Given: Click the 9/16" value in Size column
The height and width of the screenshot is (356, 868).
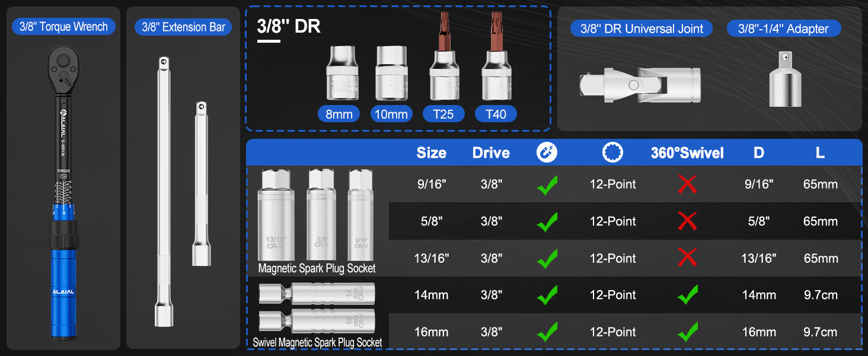Looking at the screenshot, I should [432, 185].
